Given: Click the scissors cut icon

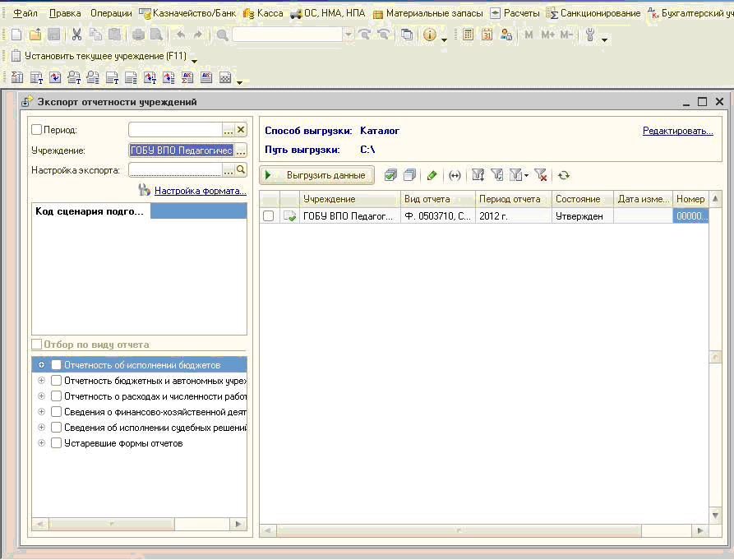Looking at the screenshot, I should pos(76,35).
